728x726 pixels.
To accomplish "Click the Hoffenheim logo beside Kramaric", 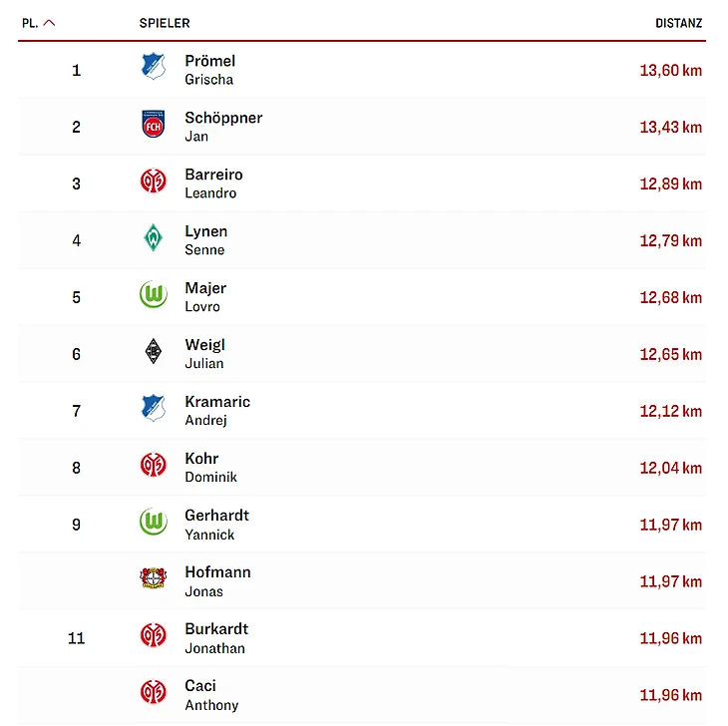I will click(x=153, y=408).
